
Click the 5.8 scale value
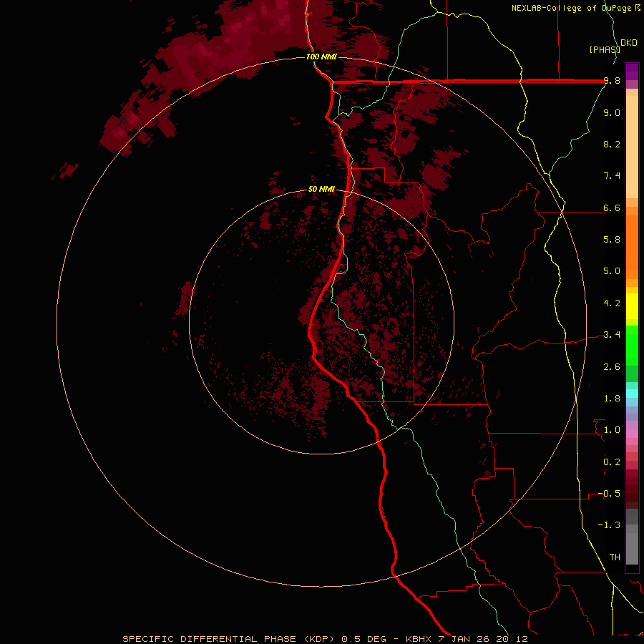[612, 240]
